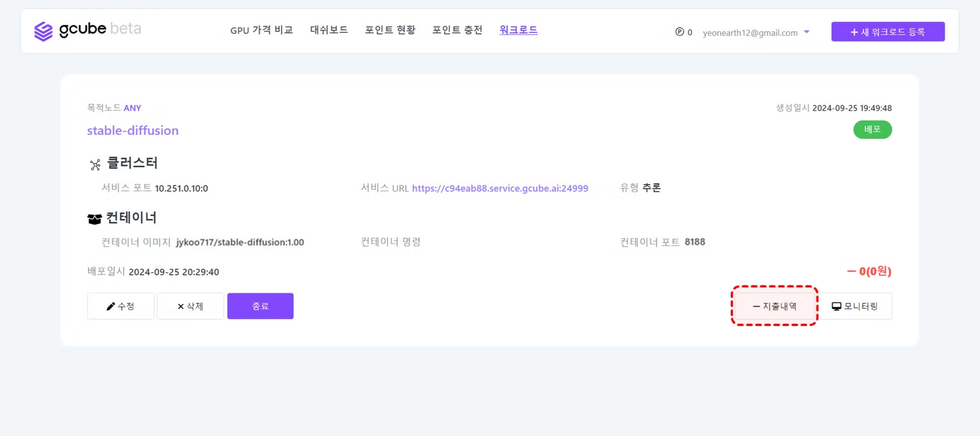Open the 지출내역 expense history button
The image size is (980, 436).
774,306
